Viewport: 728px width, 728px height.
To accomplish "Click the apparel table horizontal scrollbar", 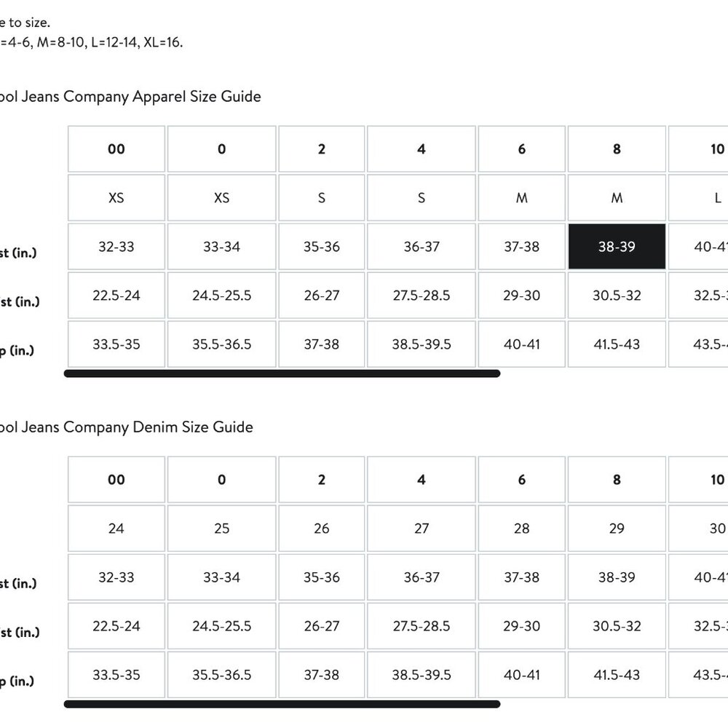I will [282, 373].
